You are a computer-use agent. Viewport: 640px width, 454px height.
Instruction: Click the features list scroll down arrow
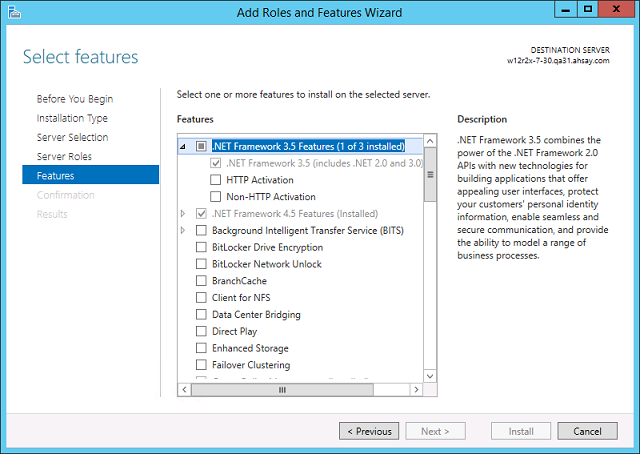pyautogui.click(x=430, y=376)
